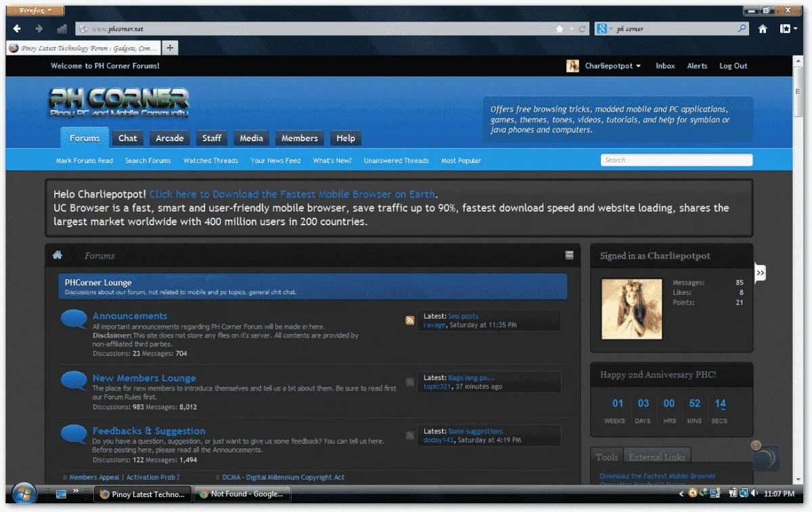Click the forum Search input field
Screen dimensions: 812x512
coord(677,160)
